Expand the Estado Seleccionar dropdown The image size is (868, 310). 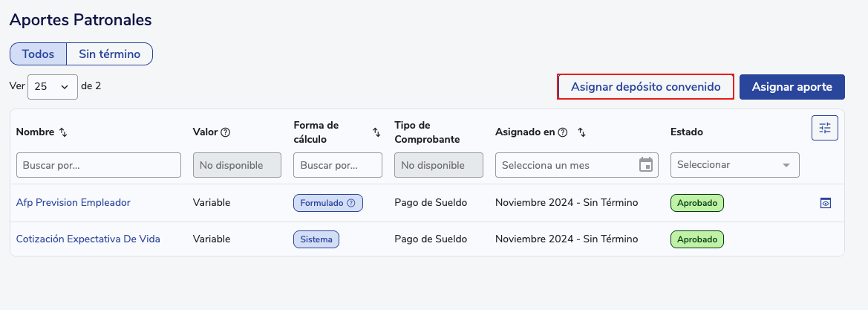734,165
